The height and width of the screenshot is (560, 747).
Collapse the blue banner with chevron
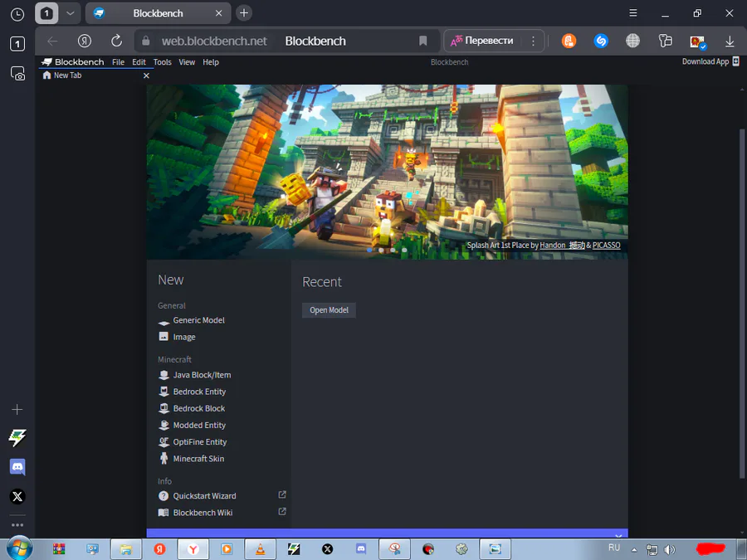(618, 536)
